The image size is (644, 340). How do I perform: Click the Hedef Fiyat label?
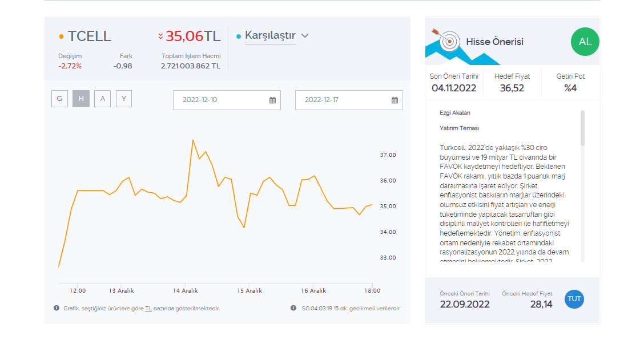click(512, 76)
